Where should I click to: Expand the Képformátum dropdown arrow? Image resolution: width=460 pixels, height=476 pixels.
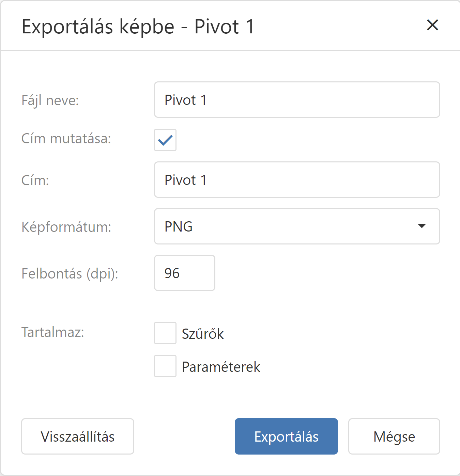point(421,226)
